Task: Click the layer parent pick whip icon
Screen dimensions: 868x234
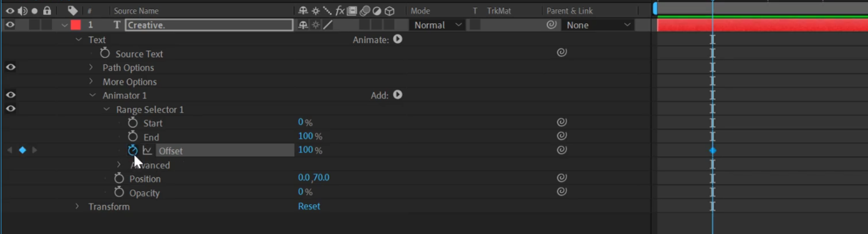Action: click(x=551, y=25)
